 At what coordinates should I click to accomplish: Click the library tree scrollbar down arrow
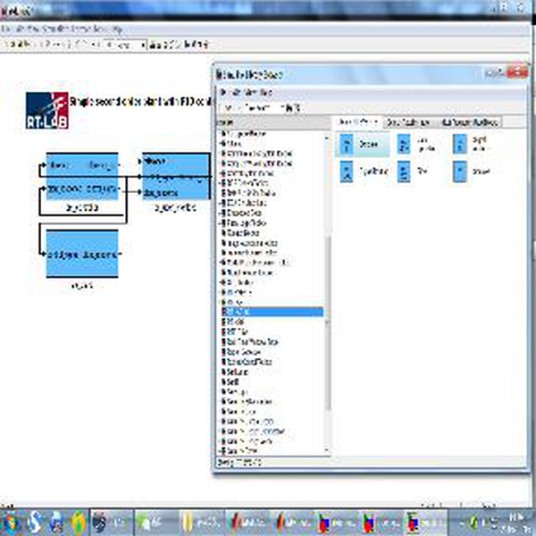click(327, 450)
